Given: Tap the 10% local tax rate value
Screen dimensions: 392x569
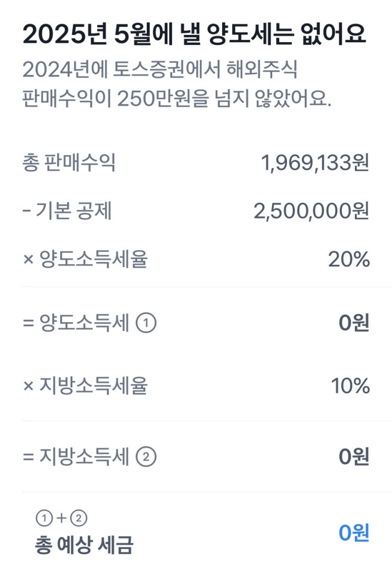Looking at the screenshot, I should [350, 387].
